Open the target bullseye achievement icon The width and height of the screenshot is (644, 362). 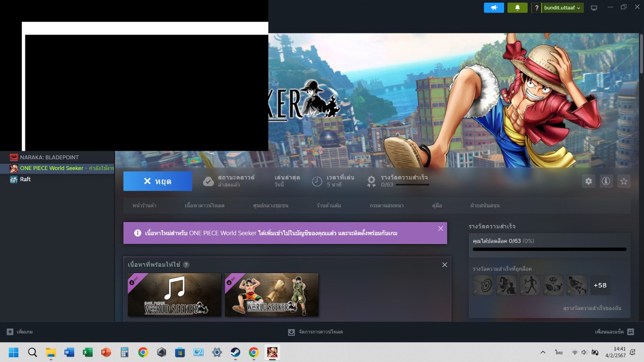(483, 285)
